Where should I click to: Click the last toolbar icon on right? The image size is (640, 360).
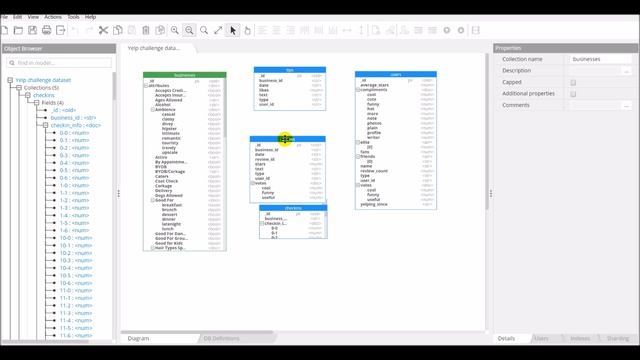tap(476, 30)
